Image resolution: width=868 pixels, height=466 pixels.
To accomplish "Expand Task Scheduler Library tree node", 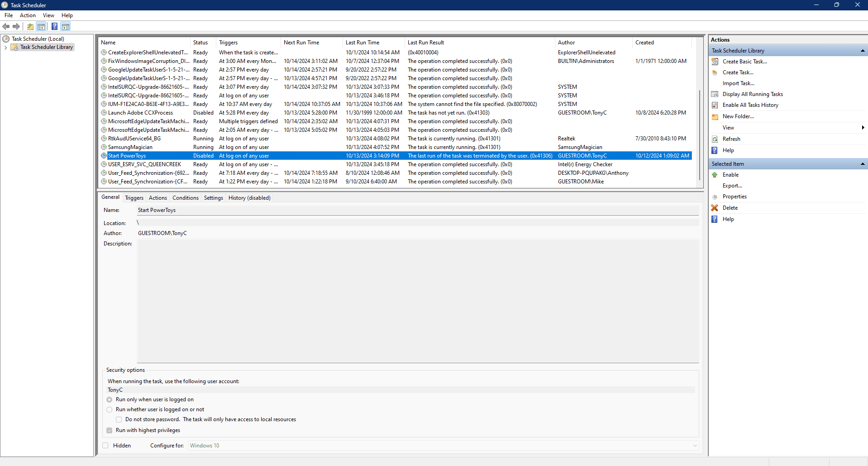I will coord(5,47).
